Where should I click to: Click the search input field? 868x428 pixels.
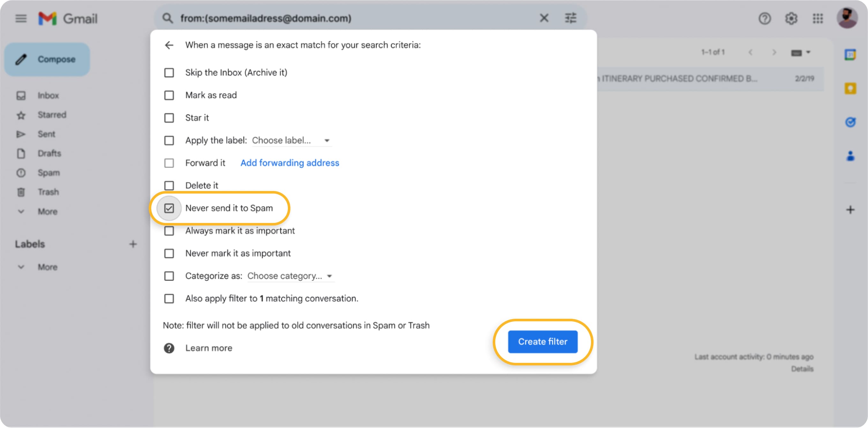(337, 18)
